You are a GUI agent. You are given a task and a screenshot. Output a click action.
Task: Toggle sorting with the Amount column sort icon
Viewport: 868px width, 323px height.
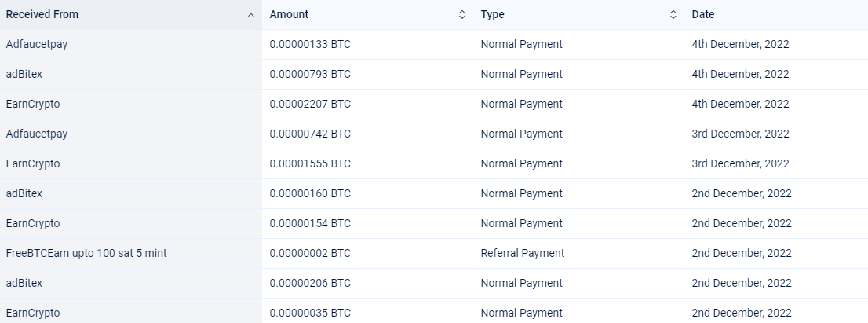(462, 15)
